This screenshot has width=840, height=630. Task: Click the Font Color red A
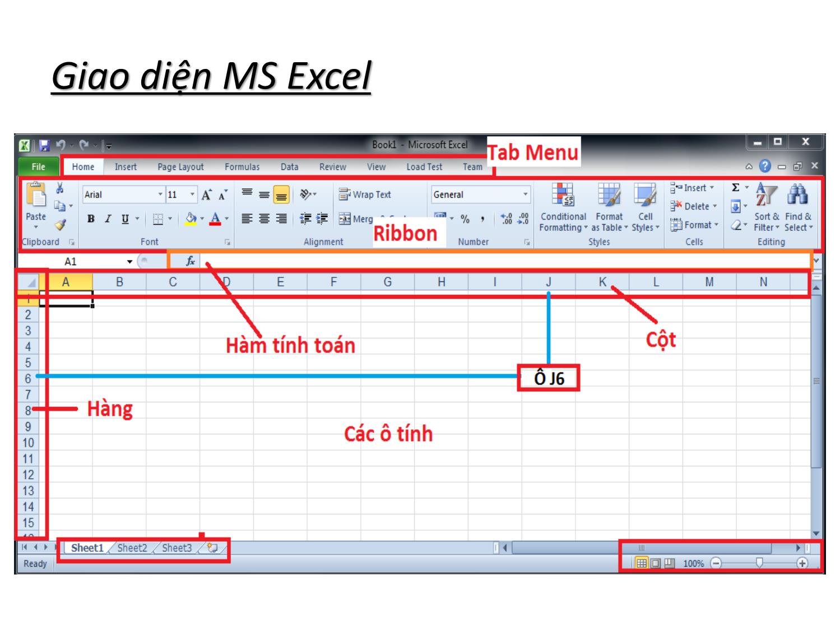[215, 219]
